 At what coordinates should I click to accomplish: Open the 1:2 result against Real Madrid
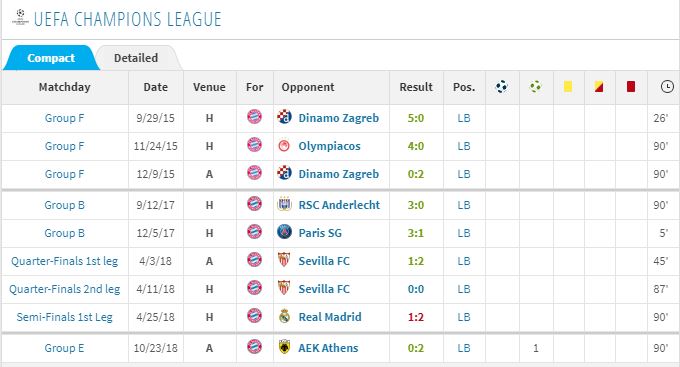[415, 317]
